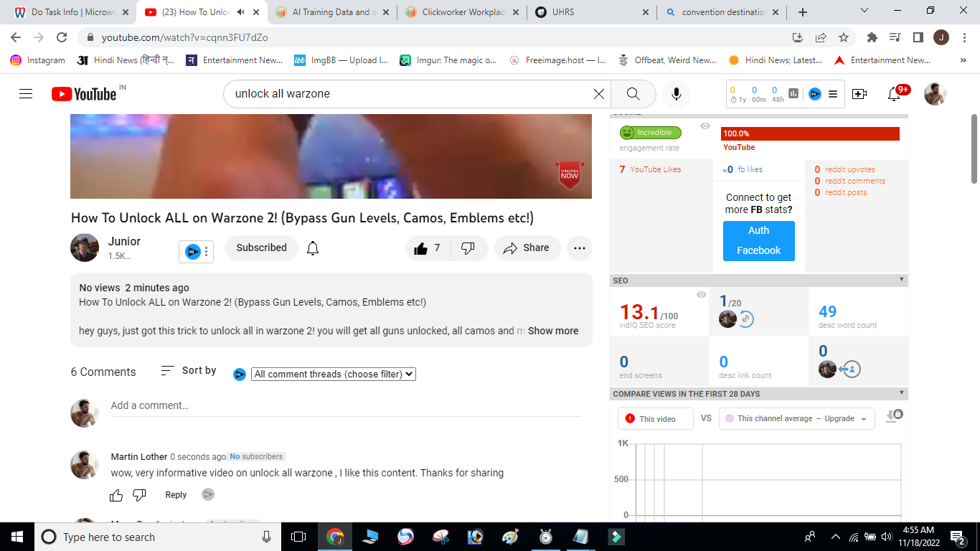
Task: Share this page from address bar
Action: pos(821,37)
